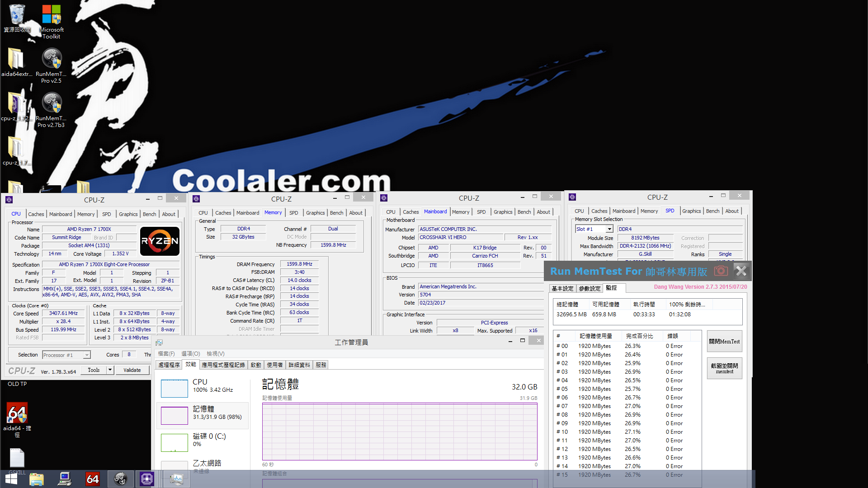Click the Cores value 8 field
This screenshot has width=868, height=488.
tap(129, 355)
